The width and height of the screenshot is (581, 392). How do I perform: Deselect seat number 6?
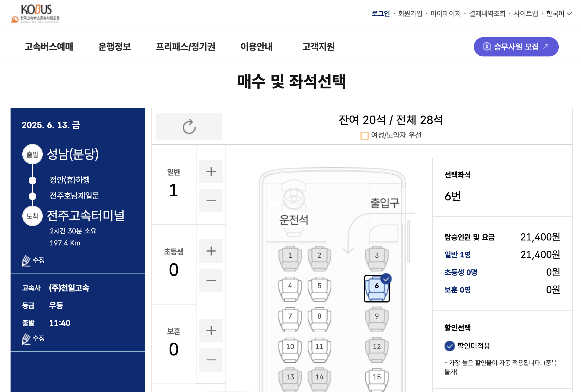click(377, 288)
